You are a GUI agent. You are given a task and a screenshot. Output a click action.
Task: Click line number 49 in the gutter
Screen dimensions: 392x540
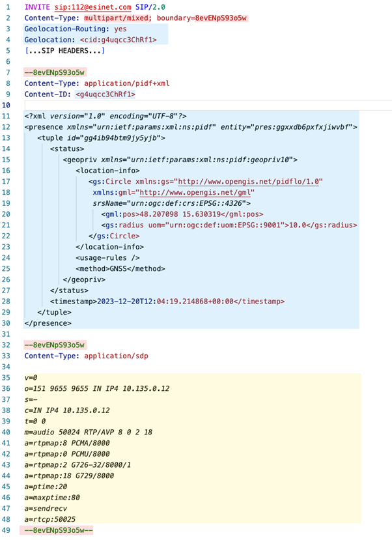[7, 531]
